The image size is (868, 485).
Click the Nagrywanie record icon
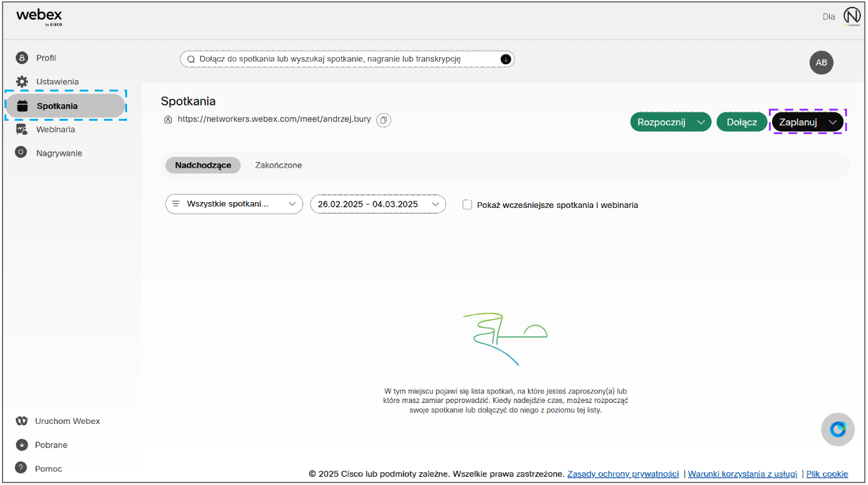pos(22,153)
